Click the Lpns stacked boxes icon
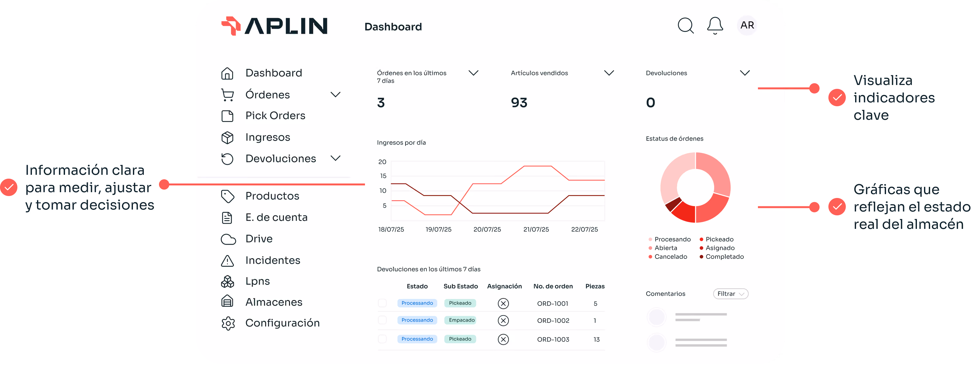The width and height of the screenshot is (980, 366). 228,282
